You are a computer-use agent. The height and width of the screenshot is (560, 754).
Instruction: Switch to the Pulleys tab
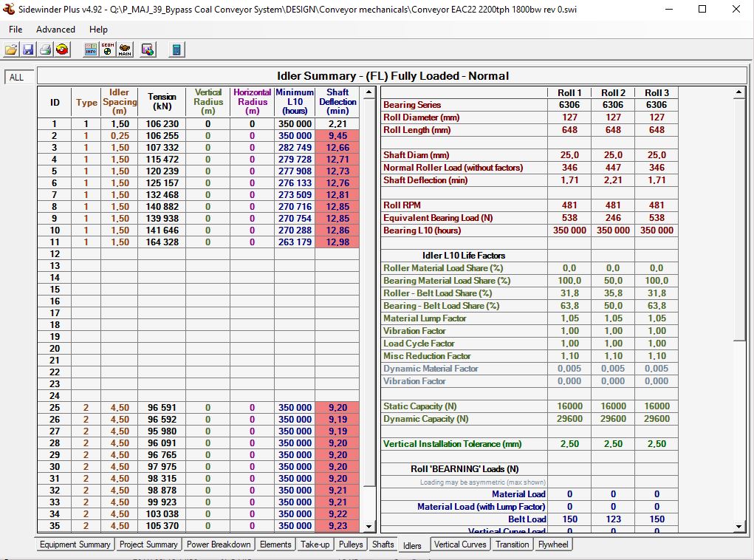point(351,544)
